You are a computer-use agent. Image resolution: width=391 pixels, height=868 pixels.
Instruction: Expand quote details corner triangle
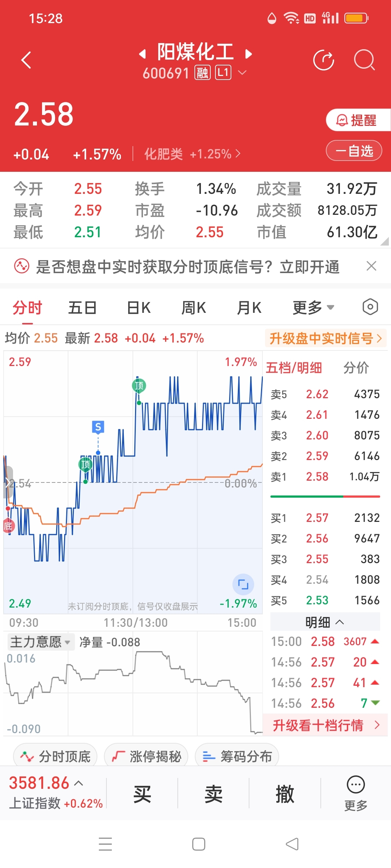coord(384,242)
